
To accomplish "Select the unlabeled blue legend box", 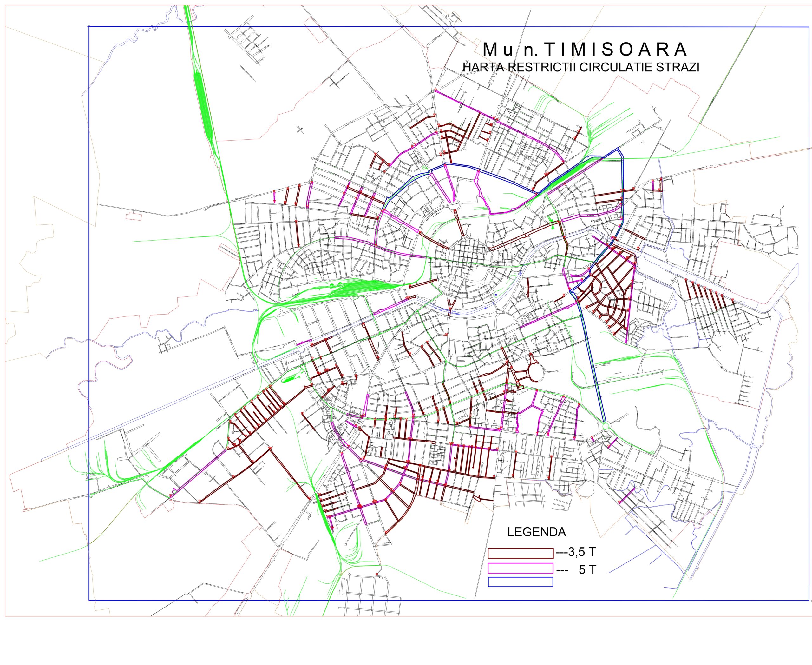I will coord(520,582).
